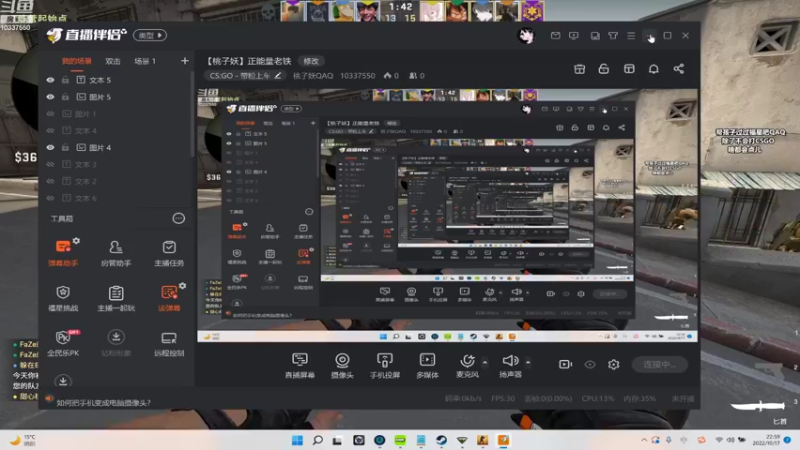Toggle lock on 文本 5 layer
This screenshot has height=450, width=800.
65,80
